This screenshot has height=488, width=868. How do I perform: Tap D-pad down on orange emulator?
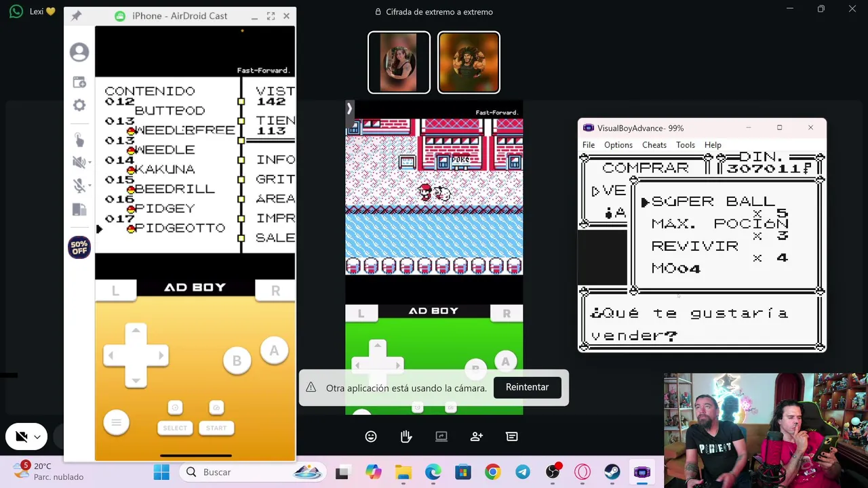pyautogui.click(x=136, y=380)
